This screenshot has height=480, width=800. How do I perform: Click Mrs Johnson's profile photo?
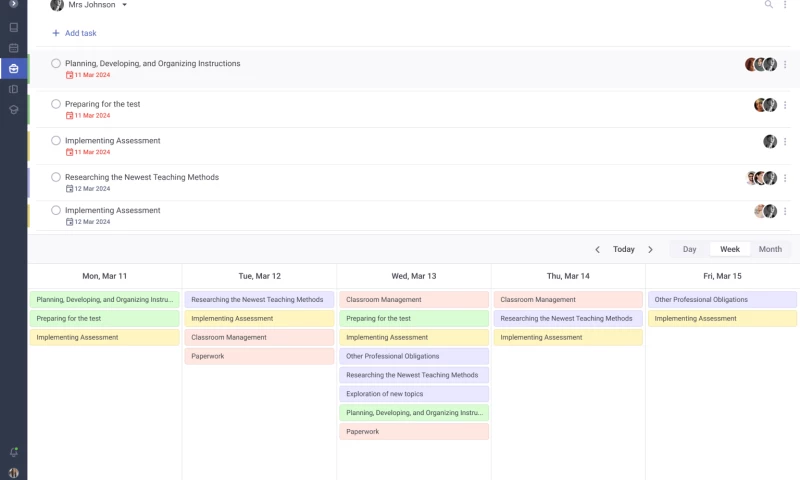tap(57, 5)
